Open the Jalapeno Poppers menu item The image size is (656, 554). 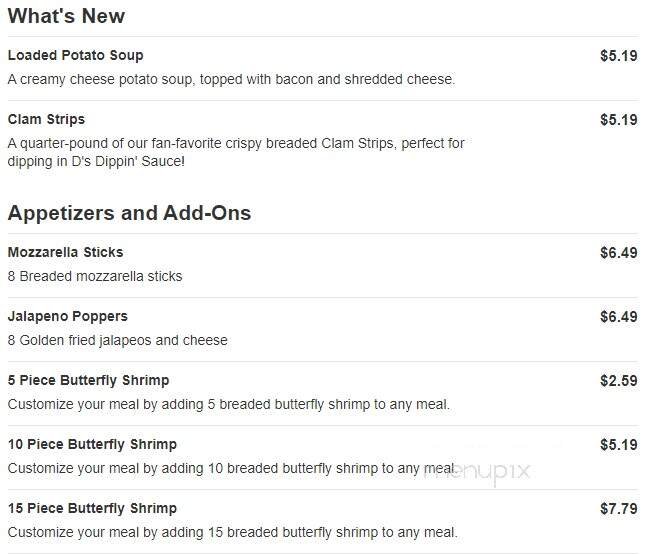click(x=67, y=317)
